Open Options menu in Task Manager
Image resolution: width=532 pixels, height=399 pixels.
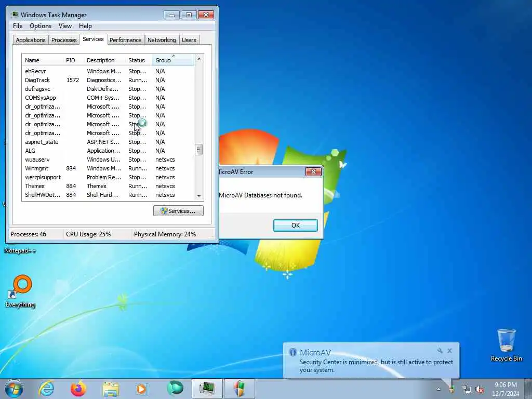pyautogui.click(x=41, y=26)
